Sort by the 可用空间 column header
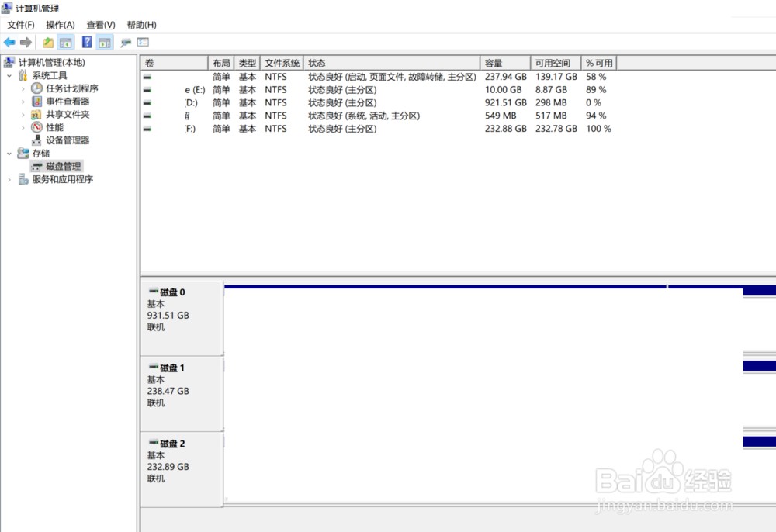The image size is (776, 532). pyautogui.click(x=556, y=64)
